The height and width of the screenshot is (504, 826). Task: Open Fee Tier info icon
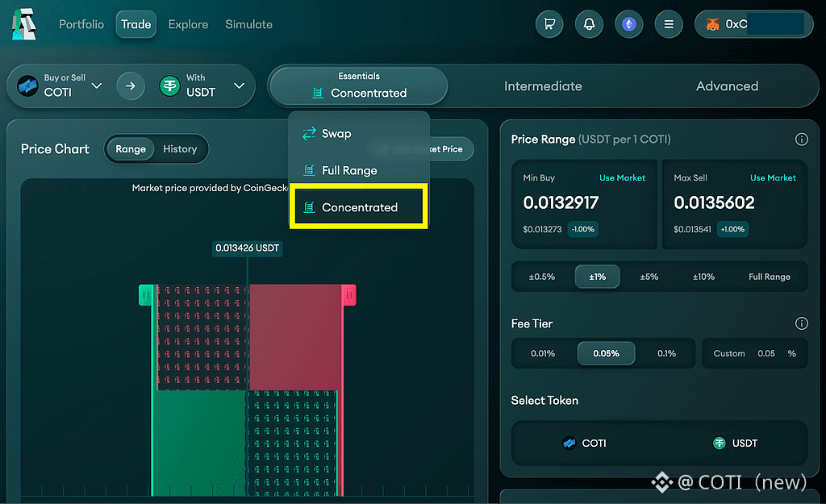(x=801, y=323)
